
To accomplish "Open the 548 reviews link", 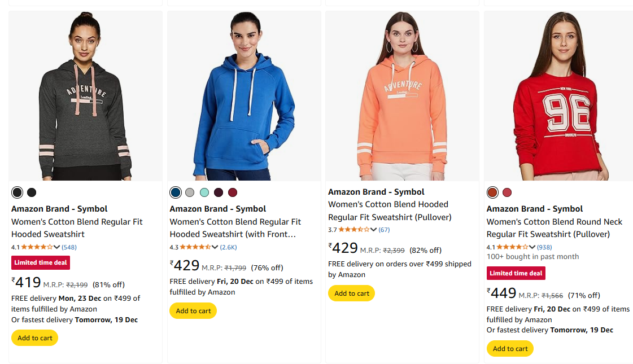I will (x=69, y=247).
